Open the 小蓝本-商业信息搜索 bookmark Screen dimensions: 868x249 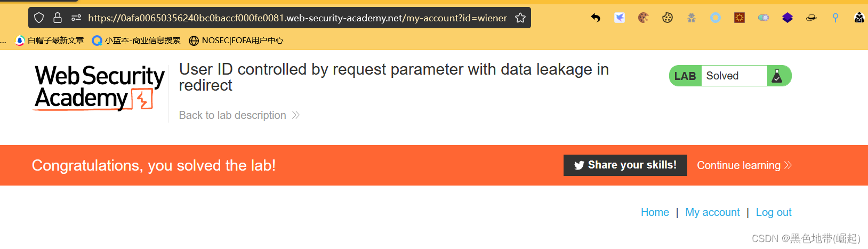click(136, 41)
